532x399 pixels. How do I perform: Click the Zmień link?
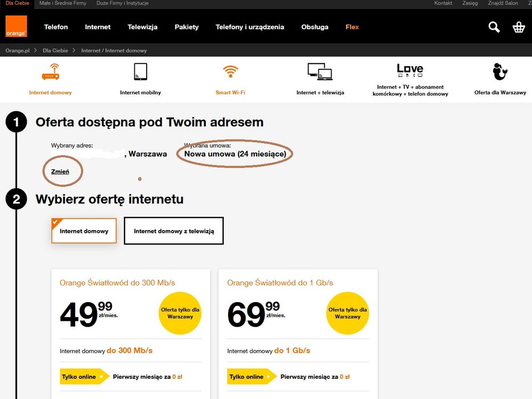[60, 172]
